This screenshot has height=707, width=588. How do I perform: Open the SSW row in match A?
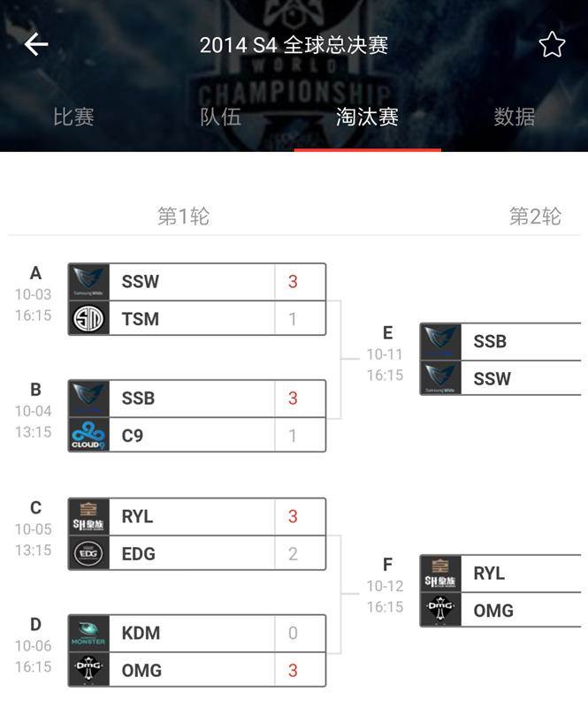pyautogui.click(x=196, y=282)
